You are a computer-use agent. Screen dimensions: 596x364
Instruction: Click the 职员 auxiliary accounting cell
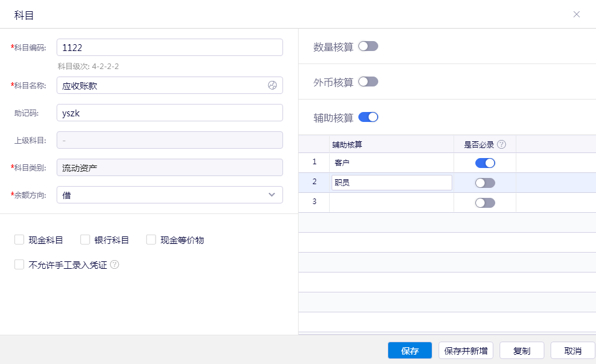(391, 182)
